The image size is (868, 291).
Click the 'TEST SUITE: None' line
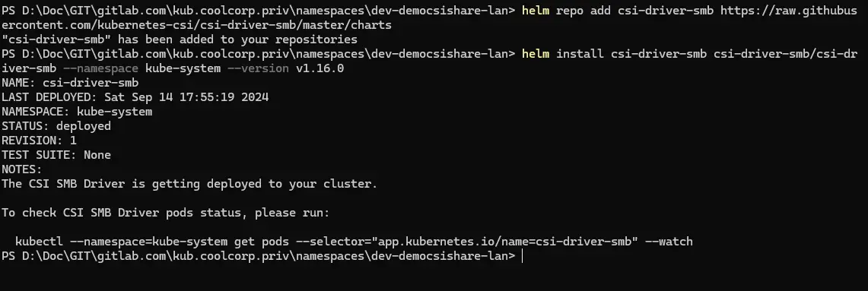56,154
